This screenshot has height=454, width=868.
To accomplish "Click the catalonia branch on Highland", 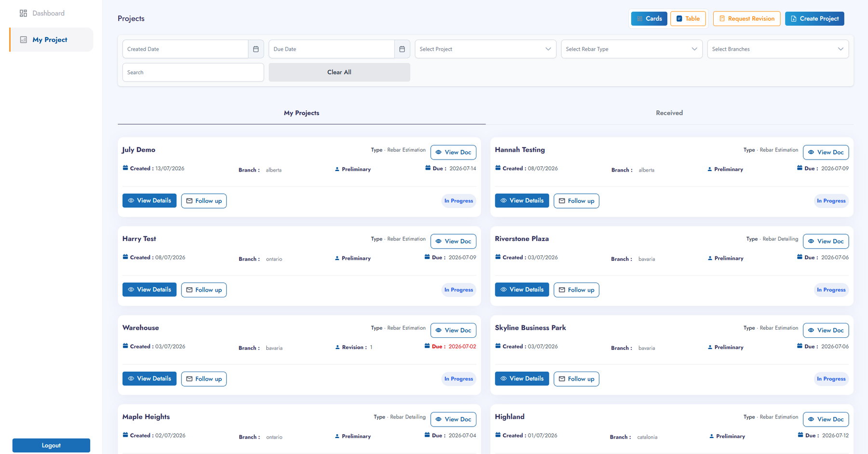I will coord(647,437).
